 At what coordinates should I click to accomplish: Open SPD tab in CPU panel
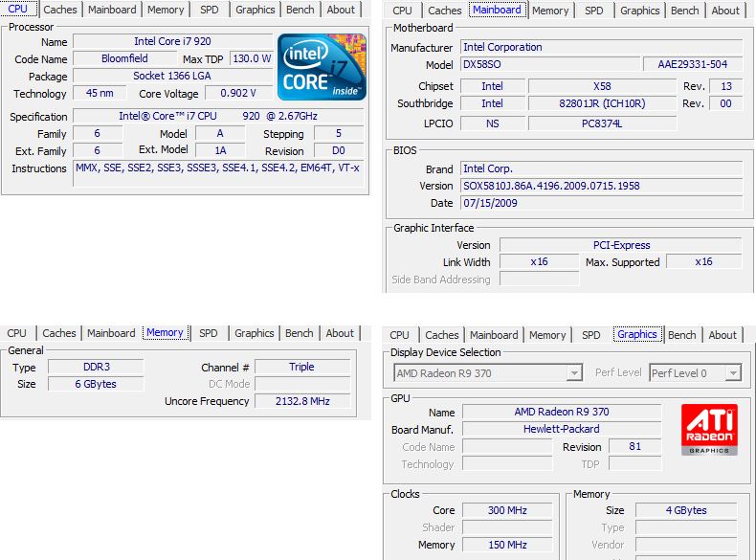(x=210, y=10)
